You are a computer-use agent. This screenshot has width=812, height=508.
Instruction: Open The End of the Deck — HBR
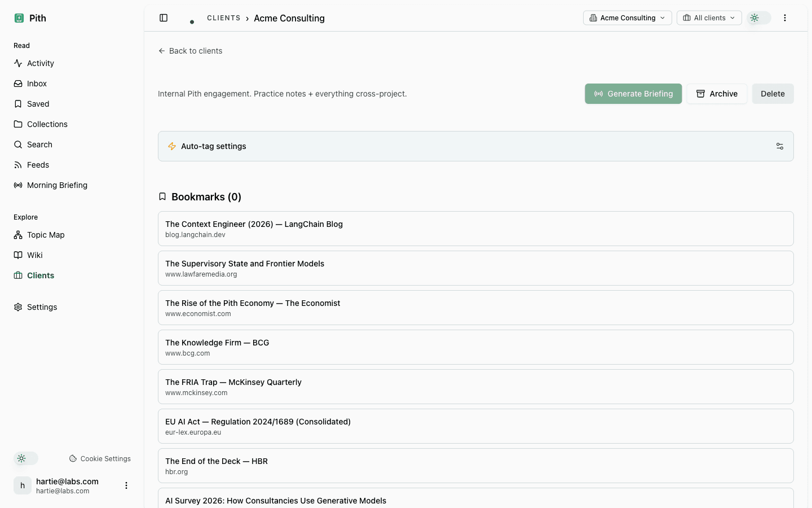(x=476, y=466)
